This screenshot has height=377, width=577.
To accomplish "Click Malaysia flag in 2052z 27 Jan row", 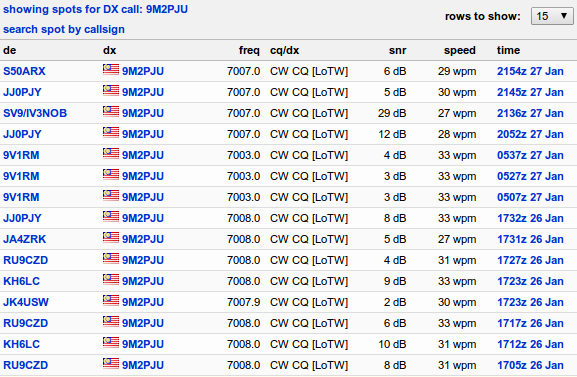I will 111,132.
